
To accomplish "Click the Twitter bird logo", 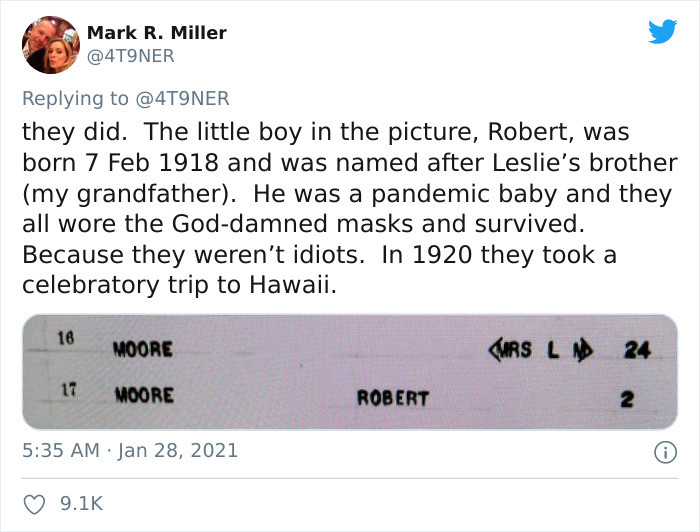I will coord(662,31).
